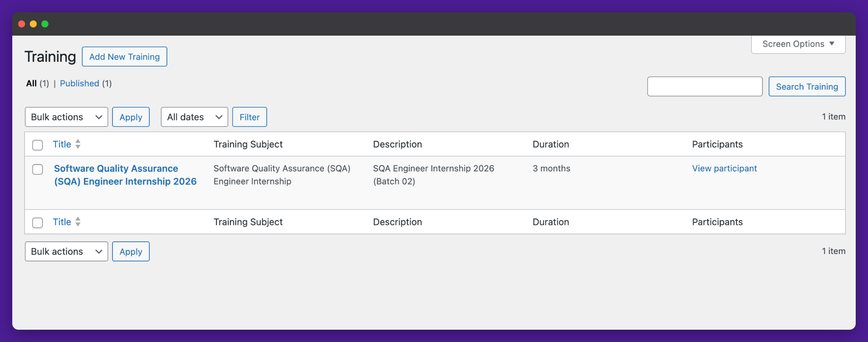Screen dimensions: 868x342
Task: Click the yellow minimize window button
Action: pyautogui.click(x=34, y=24)
